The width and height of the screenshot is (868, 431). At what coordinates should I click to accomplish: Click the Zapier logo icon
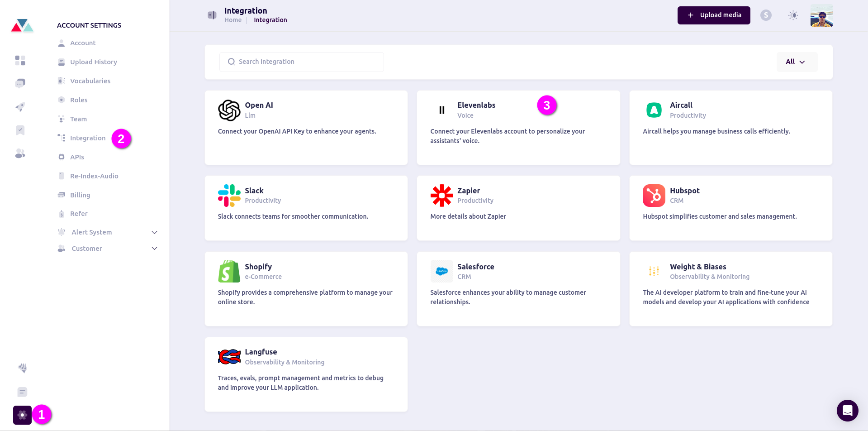442,196
